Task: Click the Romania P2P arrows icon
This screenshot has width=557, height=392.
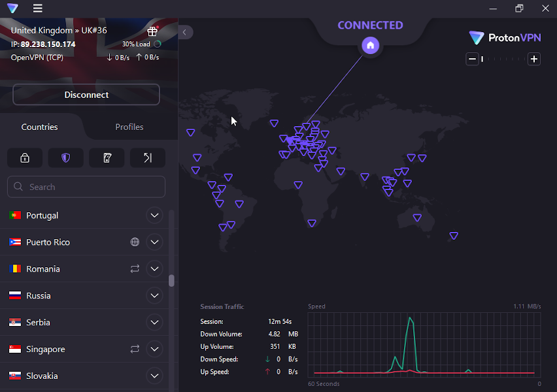Action: [x=135, y=269]
